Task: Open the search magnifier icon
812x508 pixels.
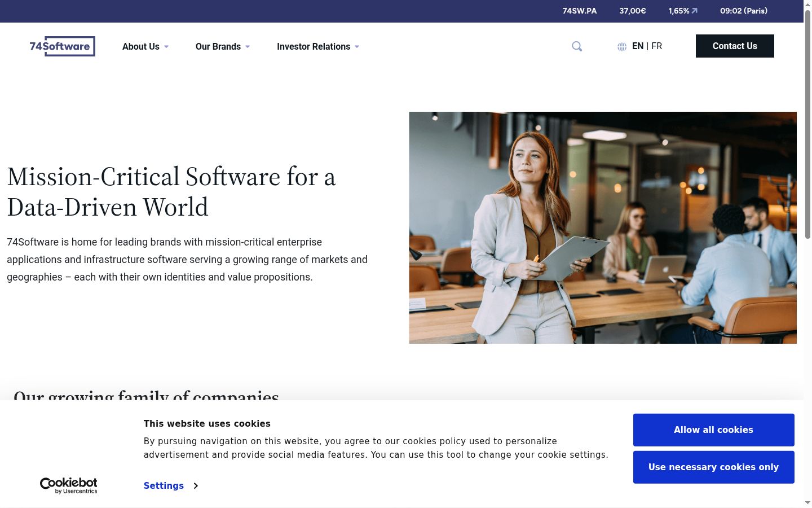Action: point(577,46)
